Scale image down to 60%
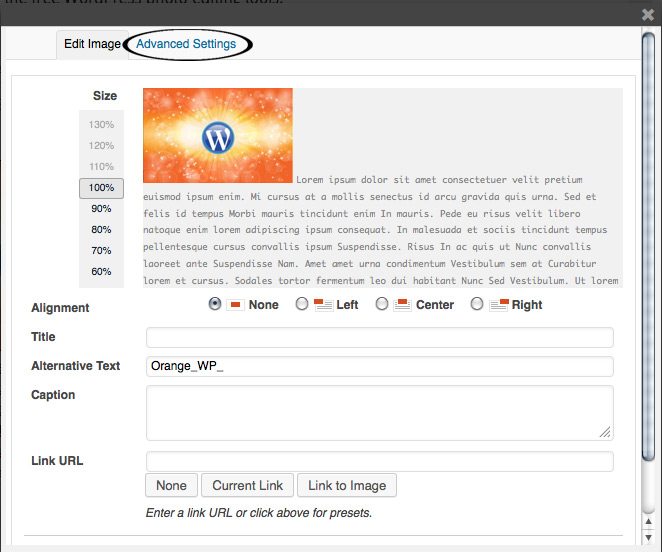This screenshot has height=552, width=662. click(101, 272)
